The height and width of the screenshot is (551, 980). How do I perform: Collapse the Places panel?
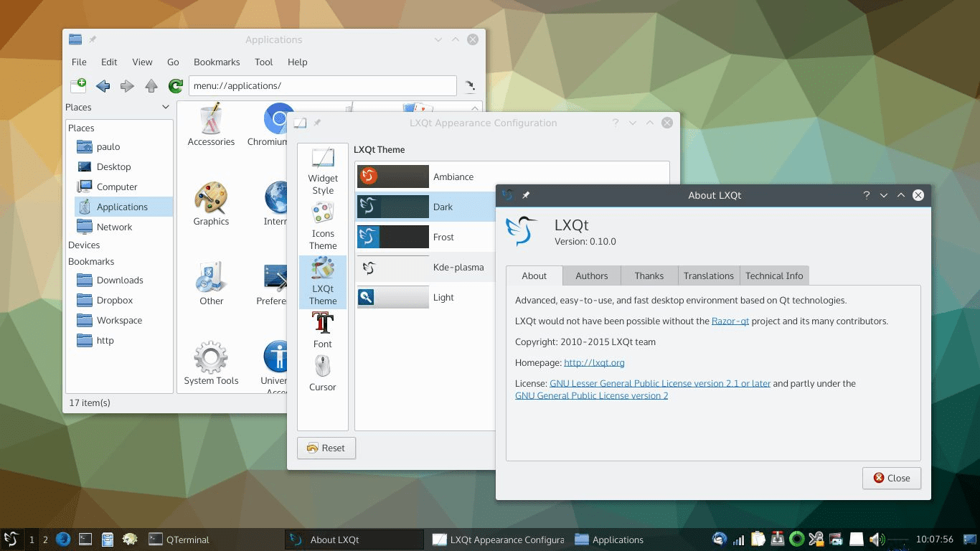[x=166, y=107]
